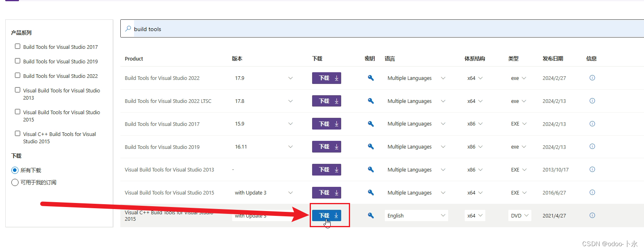Viewport: 644px width, 251px height.
Task: Download Build Tools for Visual Studio 2022 17.9
Action: pos(327,78)
